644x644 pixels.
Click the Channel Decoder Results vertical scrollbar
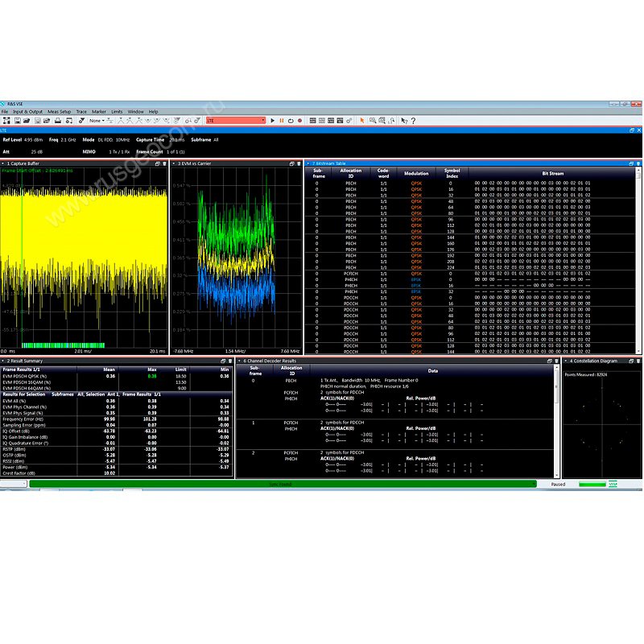coord(557,421)
